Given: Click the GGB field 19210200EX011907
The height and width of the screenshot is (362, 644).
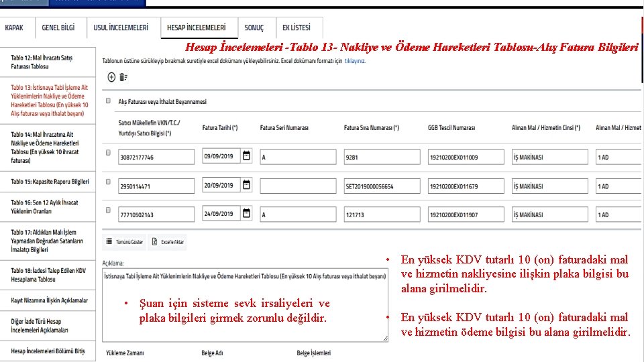Looking at the screenshot, I should (x=466, y=215).
